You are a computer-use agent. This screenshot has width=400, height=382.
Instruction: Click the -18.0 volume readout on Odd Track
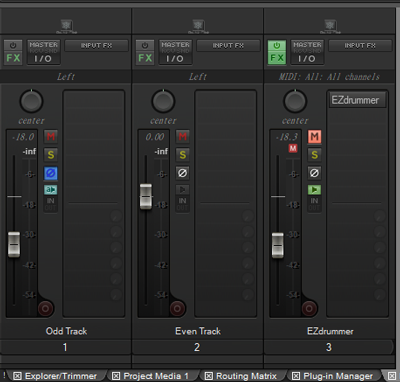pyautogui.click(x=23, y=137)
